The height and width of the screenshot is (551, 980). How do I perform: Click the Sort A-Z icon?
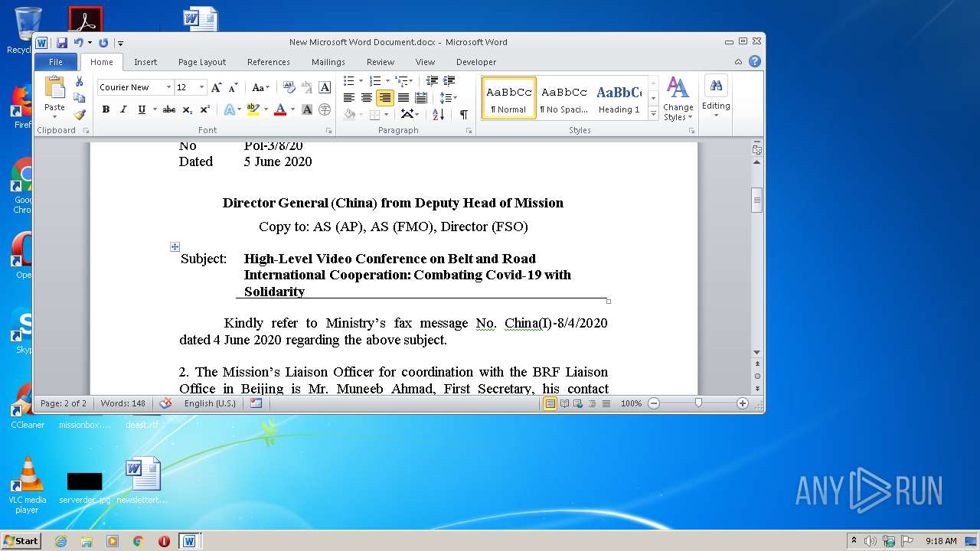coord(438,114)
